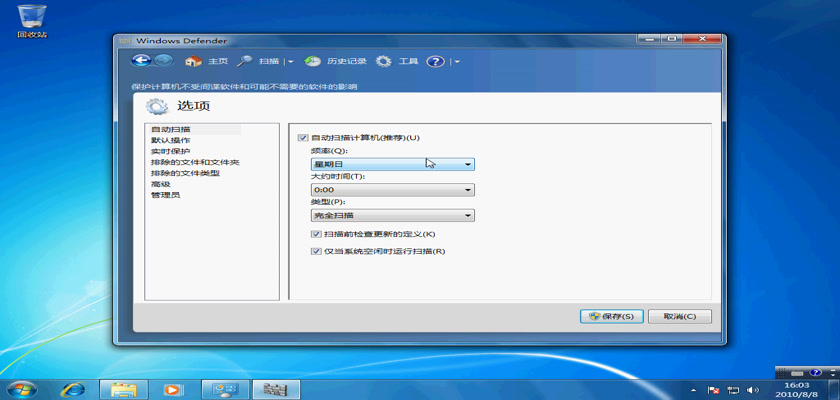The image size is (840, 400).
Task: Click the 取消(C) button
Action: 680,316
